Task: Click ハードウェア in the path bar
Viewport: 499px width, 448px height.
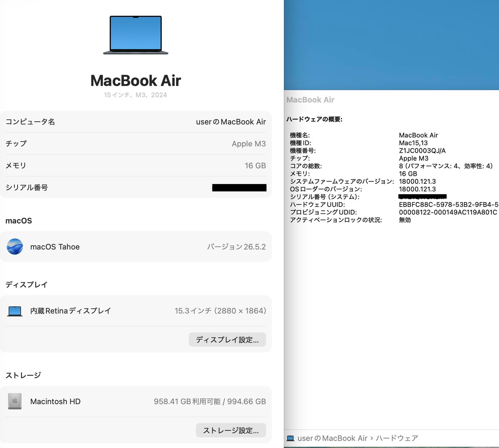Action: (x=397, y=438)
